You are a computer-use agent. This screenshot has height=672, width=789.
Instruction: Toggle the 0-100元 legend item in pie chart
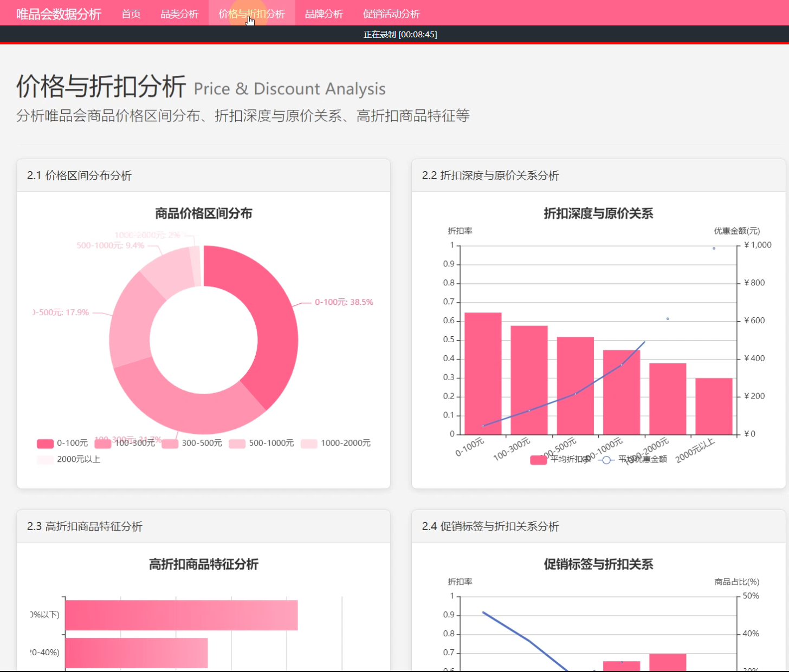pyautogui.click(x=62, y=443)
